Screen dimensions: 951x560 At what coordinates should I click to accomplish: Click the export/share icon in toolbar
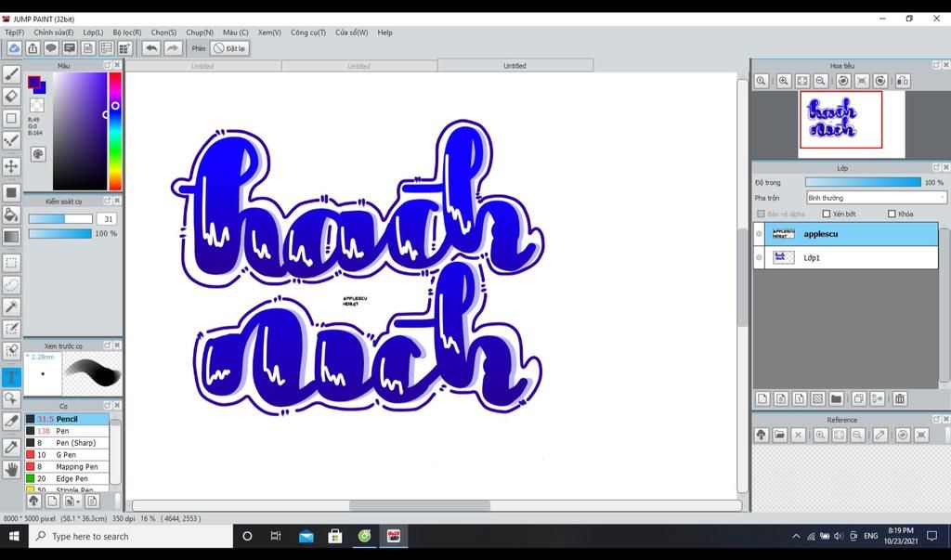[33, 48]
